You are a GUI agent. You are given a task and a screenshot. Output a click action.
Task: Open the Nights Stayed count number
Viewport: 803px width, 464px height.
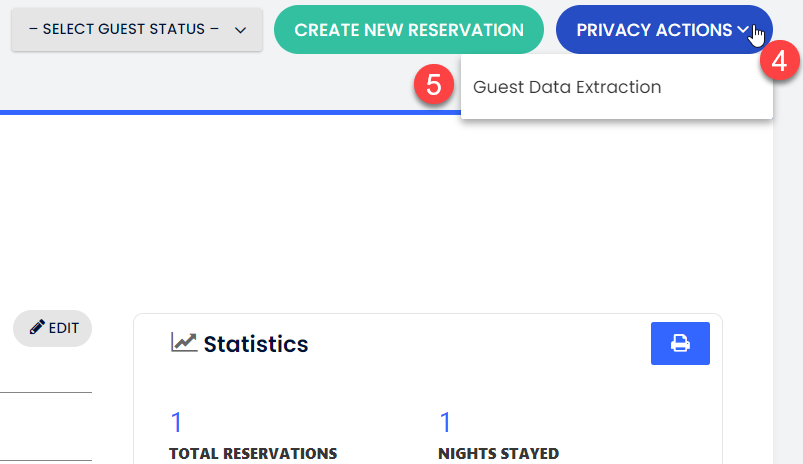(445, 422)
